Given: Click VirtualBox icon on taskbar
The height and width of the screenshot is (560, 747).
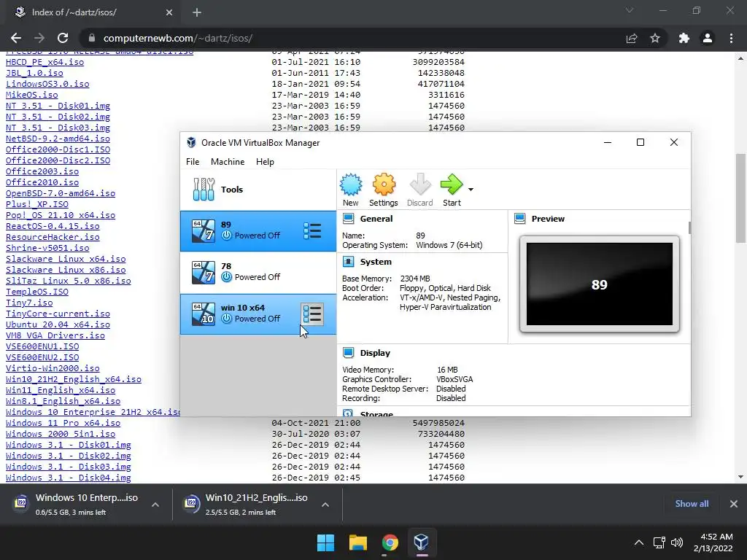Looking at the screenshot, I should [421, 542].
